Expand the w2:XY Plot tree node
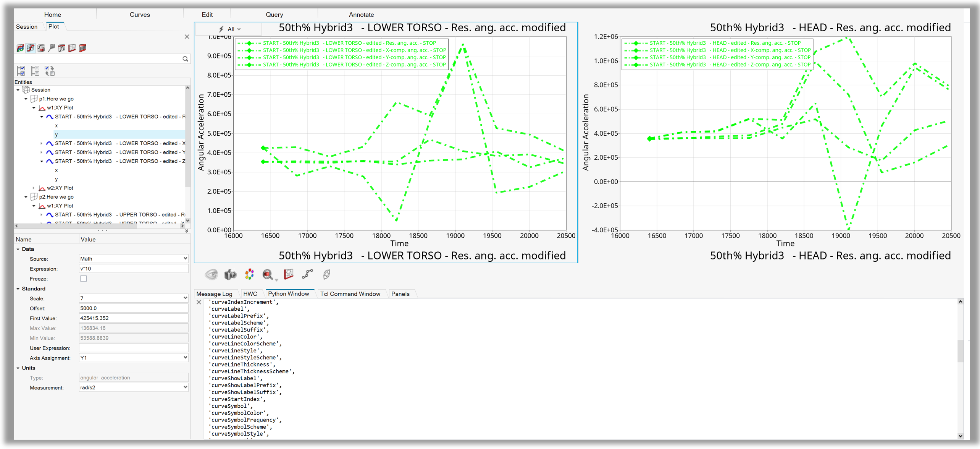The width and height of the screenshot is (980, 449). tap(34, 188)
